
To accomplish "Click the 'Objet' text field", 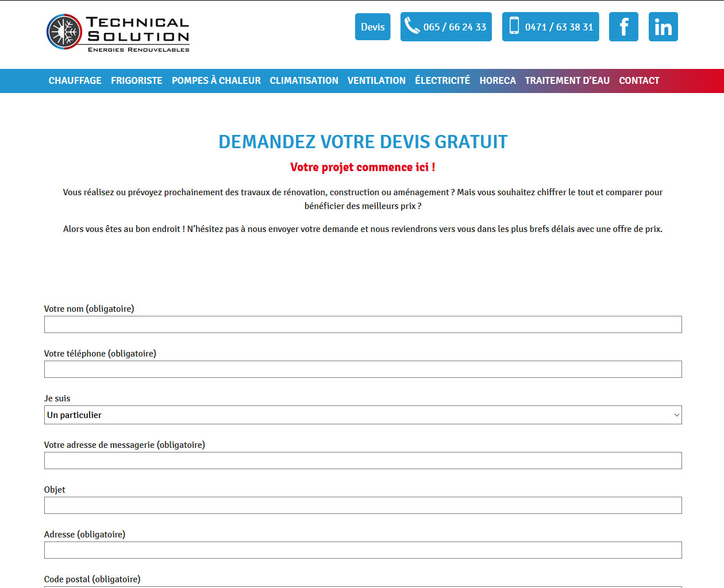I will pyautogui.click(x=363, y=505).
